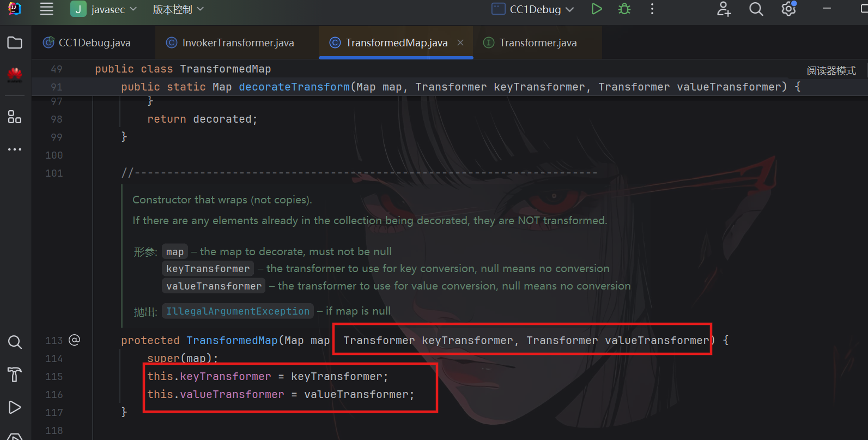Screen dimensions: 868x440
Task: Click the 'valueTransformer' parameter tag in docs
Action: (x=214, y=286)
